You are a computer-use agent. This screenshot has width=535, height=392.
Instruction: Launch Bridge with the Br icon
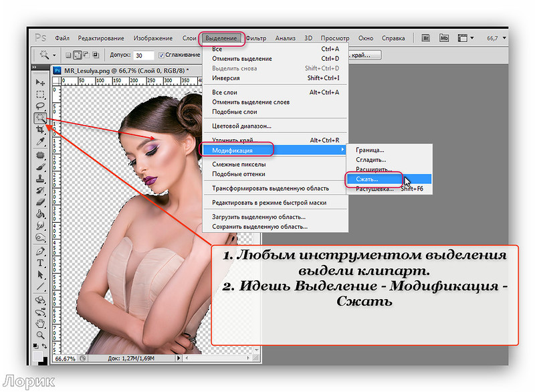point(425,38)
